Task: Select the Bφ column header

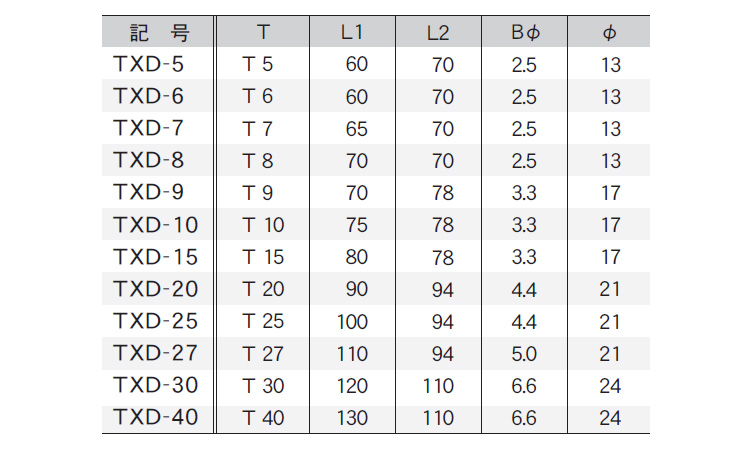Action: click(525, 32)
